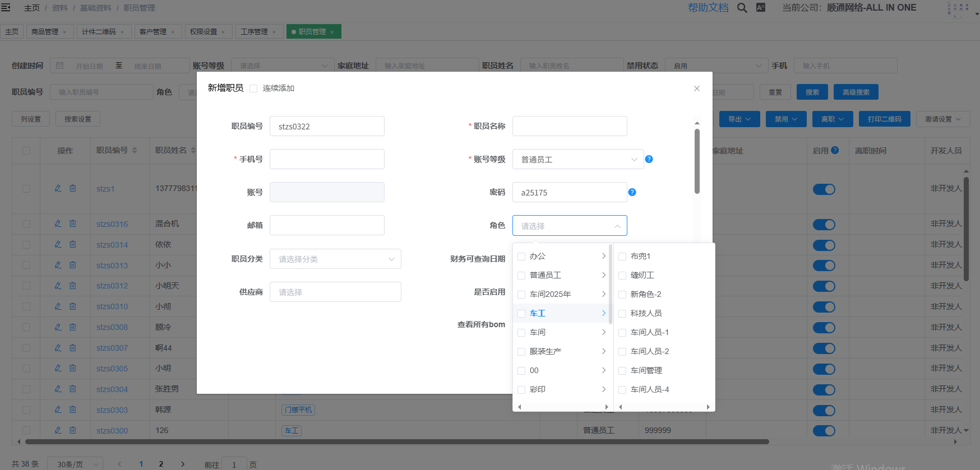Screen dimensions: 980x470
Task: Toggle the 启用 switch for stzs0313 row
Action: (x=824, y=266)
